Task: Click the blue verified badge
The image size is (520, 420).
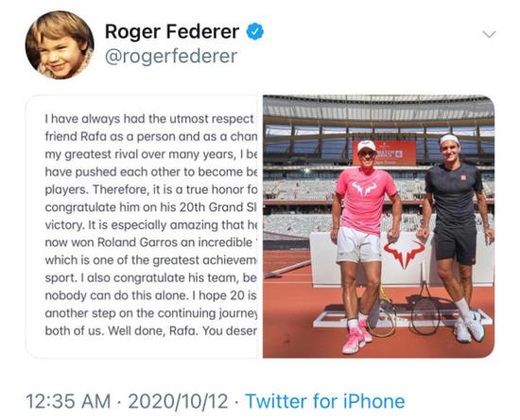Action: point(254,32)
